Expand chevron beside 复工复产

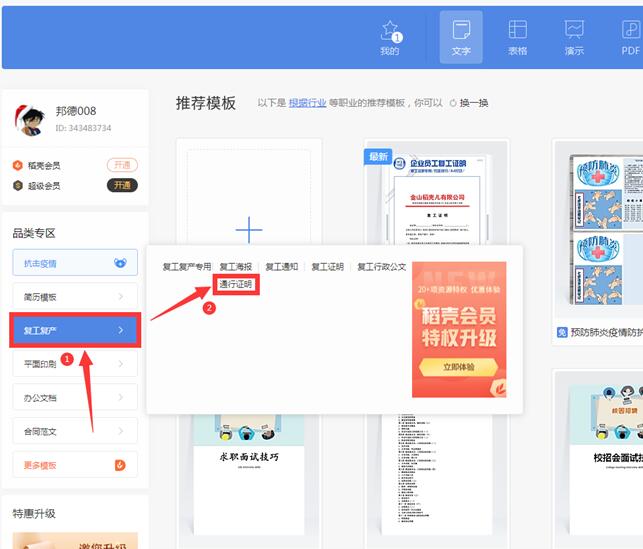click(121, 330)
